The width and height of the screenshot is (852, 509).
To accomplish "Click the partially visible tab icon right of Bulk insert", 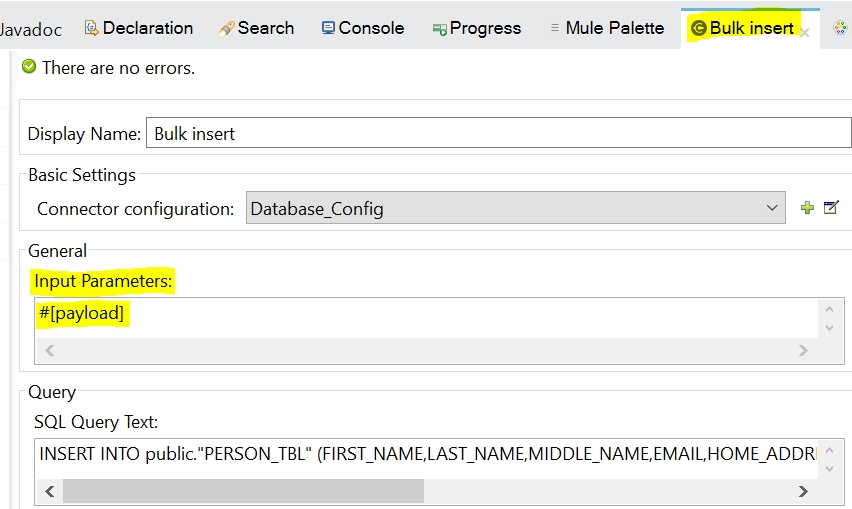I will point(838,28).
